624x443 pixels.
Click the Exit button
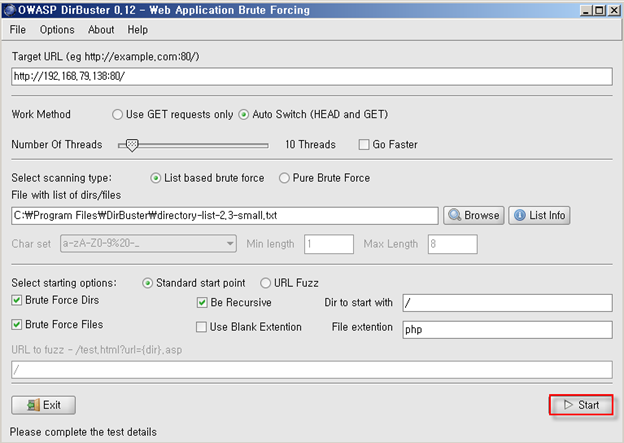tap(43, 405)
